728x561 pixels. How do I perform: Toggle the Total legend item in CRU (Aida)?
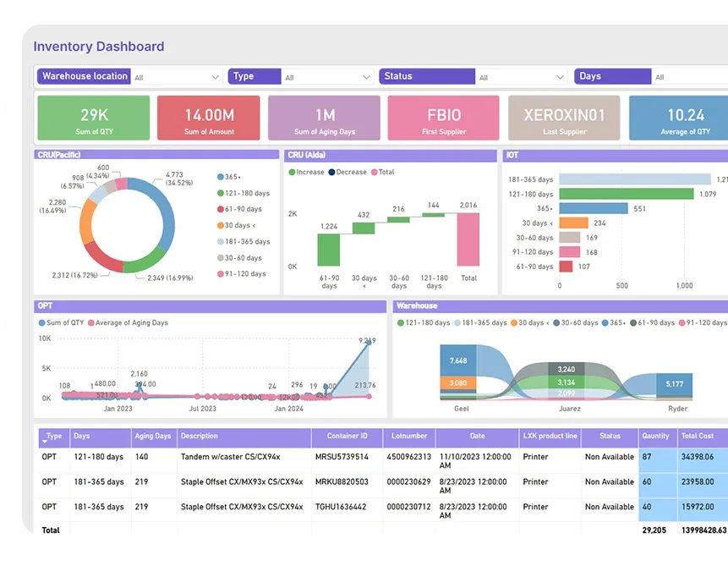point(381,172)
